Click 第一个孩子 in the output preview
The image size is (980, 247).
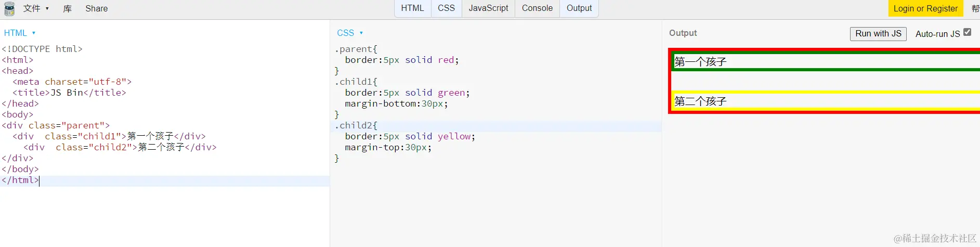point(700,62)
